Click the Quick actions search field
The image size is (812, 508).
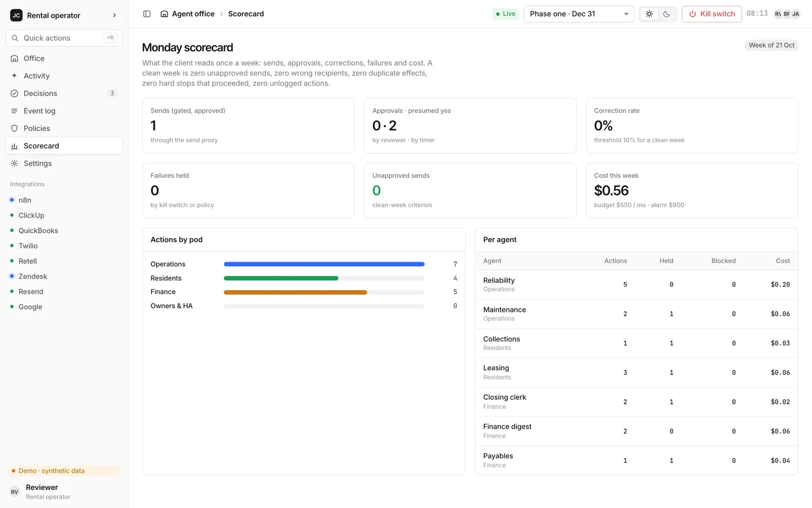(64, 38)
